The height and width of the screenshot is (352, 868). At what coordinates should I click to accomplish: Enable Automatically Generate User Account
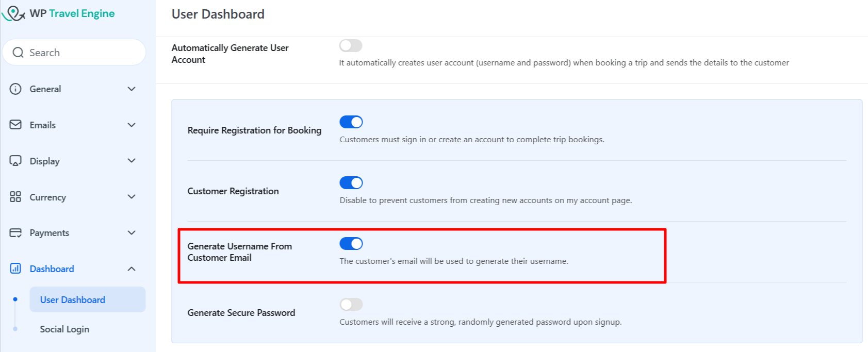coord(351,45)
